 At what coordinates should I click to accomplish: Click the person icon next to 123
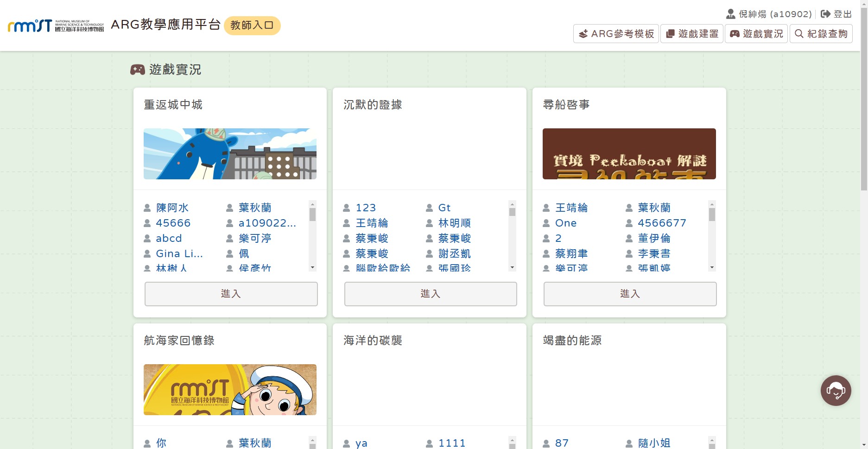tap(346, 208)
